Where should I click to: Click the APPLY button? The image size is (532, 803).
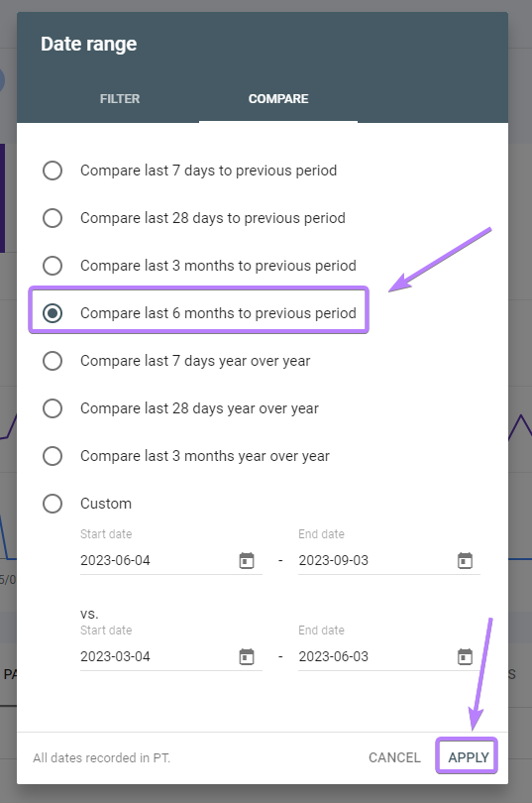pos(468,757)
